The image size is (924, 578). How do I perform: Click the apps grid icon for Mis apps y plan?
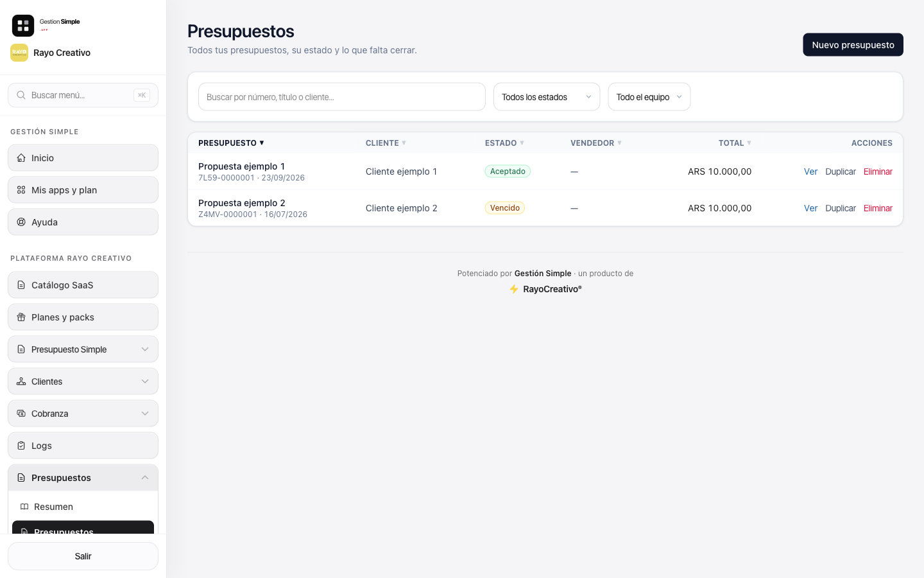[x=21, y=190]
